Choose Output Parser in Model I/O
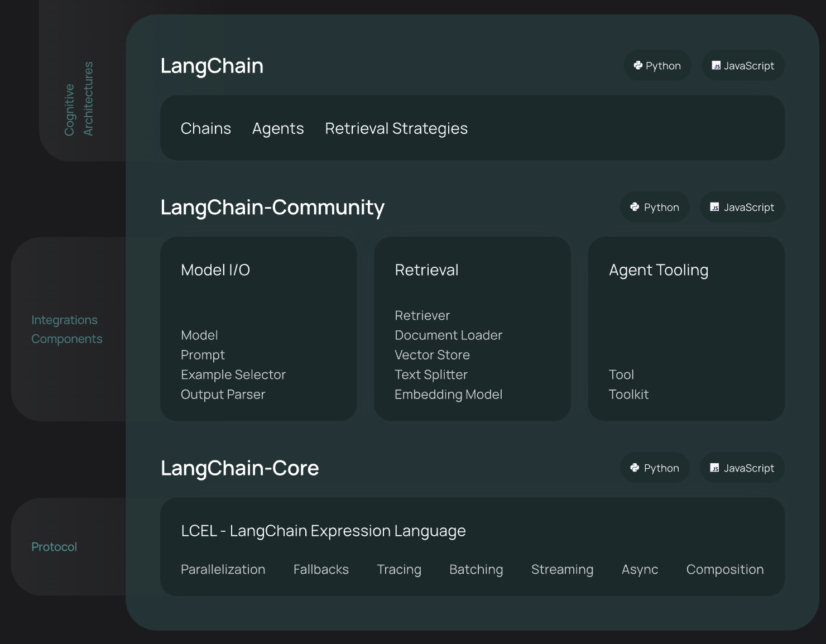This screenshot has width=826, height=644. click(223, 395)
